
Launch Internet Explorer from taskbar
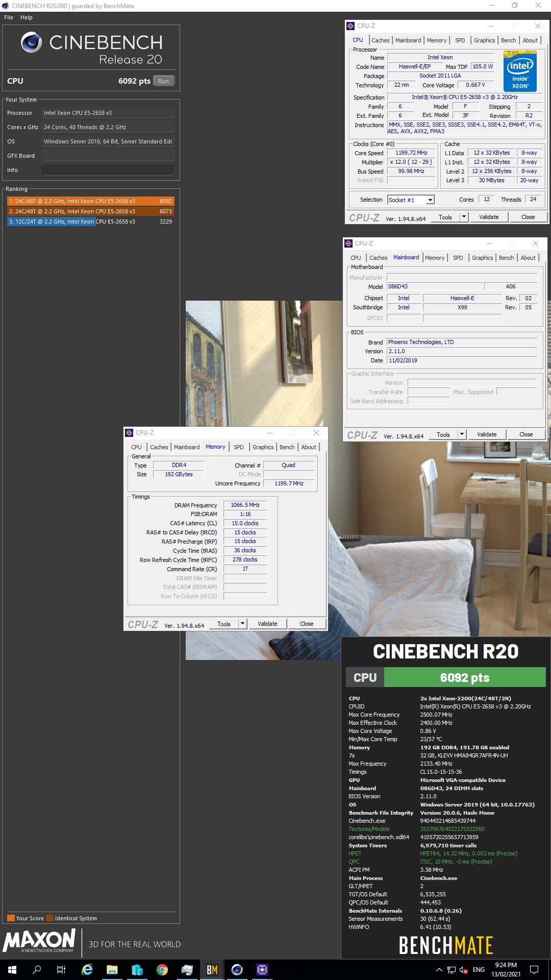[x=87, y=969]
